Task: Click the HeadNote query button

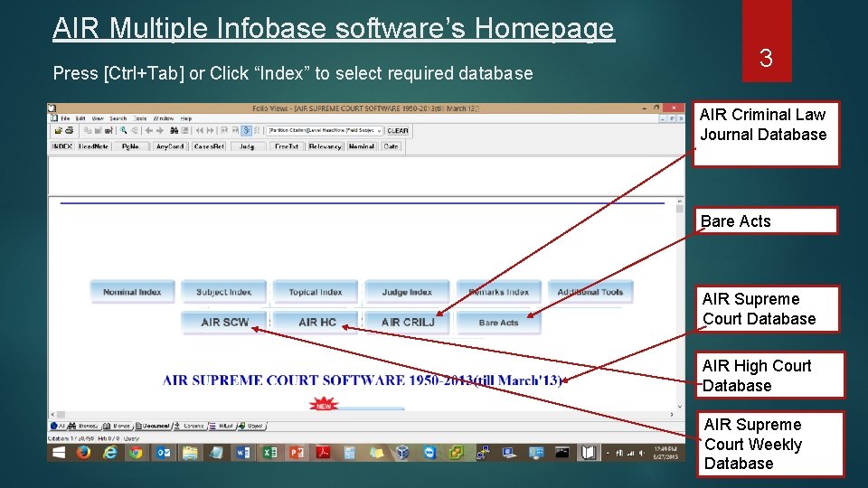Action: pyautogui.click(x=93, y=146)
